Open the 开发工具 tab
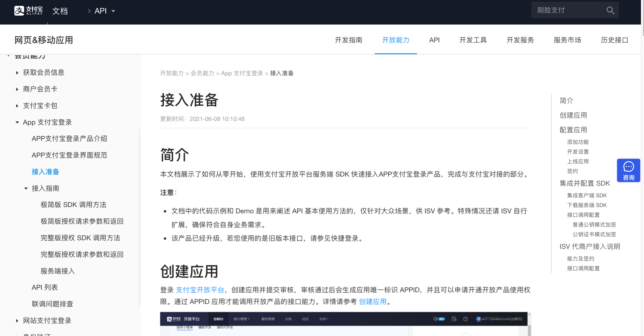644x336 pixels. 473,40
